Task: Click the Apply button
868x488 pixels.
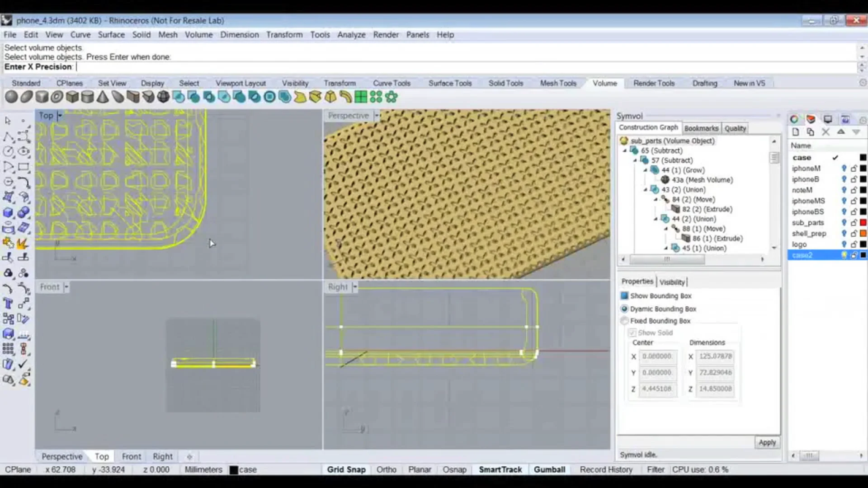Action: (x=767, y=442)
